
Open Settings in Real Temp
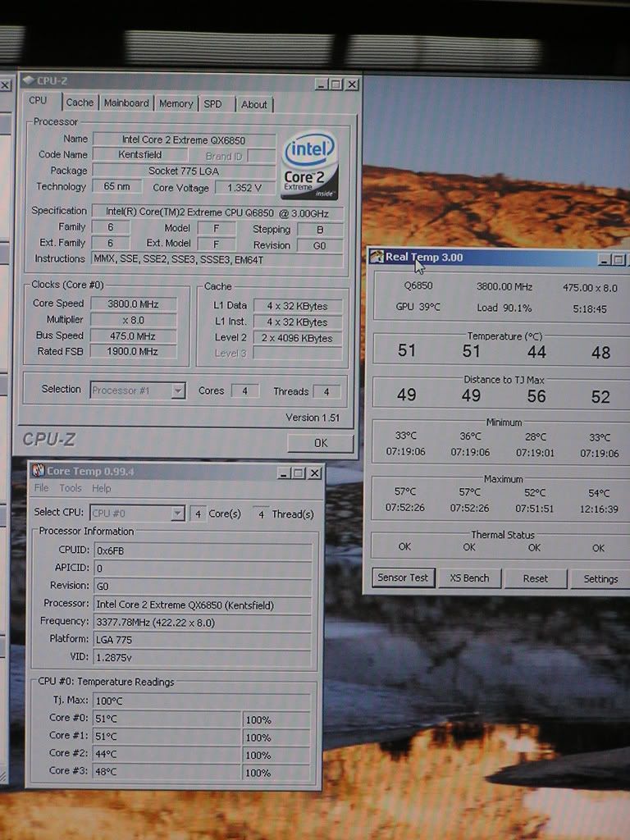tap(600, 579)
